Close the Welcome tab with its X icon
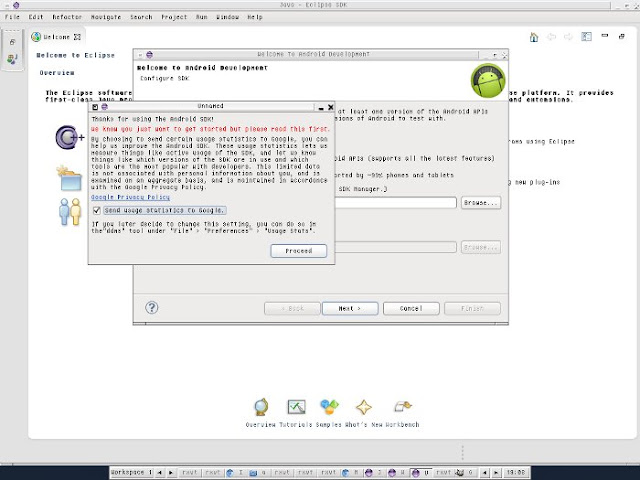The image size is (640, 480). pyautogui.click(x=77, y=37)
